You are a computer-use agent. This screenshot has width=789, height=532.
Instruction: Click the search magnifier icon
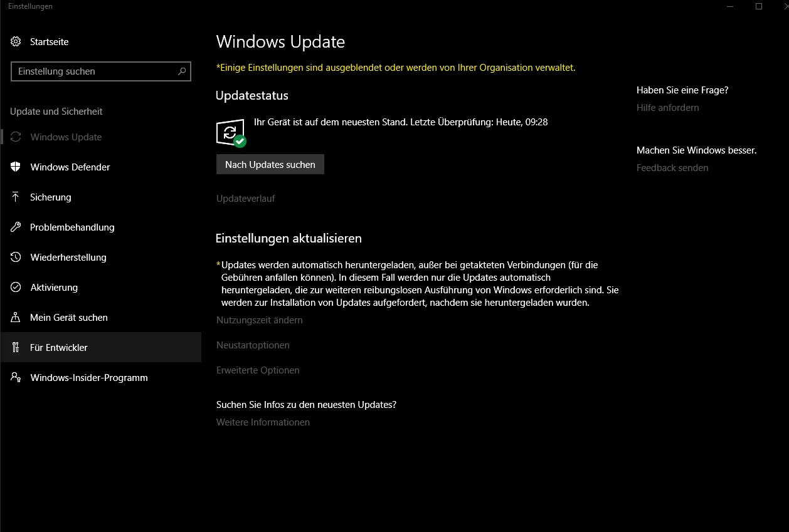tap(182, 71)
